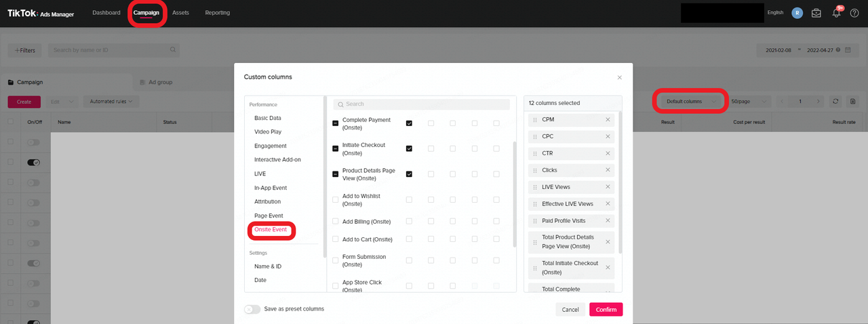Click the Cancel button
Screen dimensions: 868x324
coord(570,310)
